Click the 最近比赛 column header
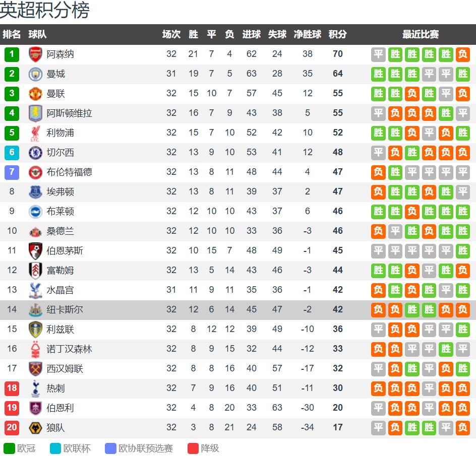Image resolution: width=476 pixels, height=456 pixels. pos(420,34)
